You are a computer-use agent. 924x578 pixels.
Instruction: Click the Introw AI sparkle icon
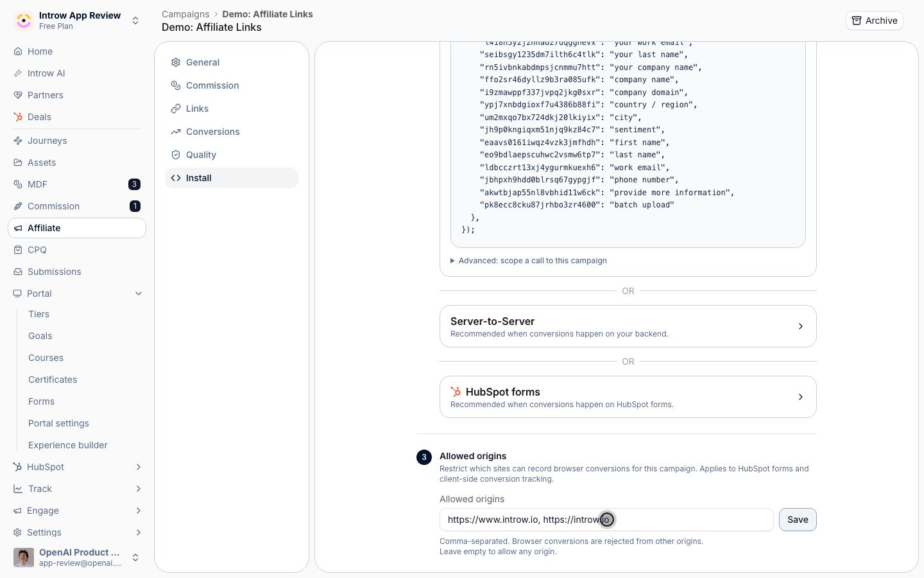(x=18, y=73)
